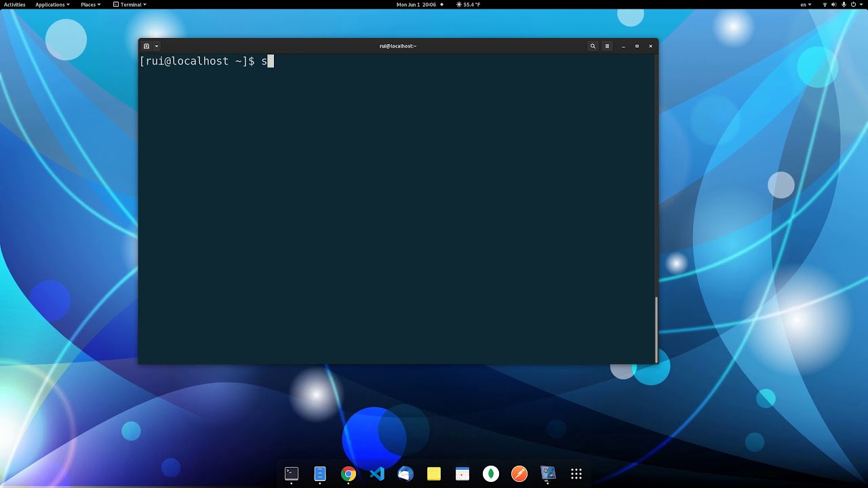Open the Applications menu

52,5
